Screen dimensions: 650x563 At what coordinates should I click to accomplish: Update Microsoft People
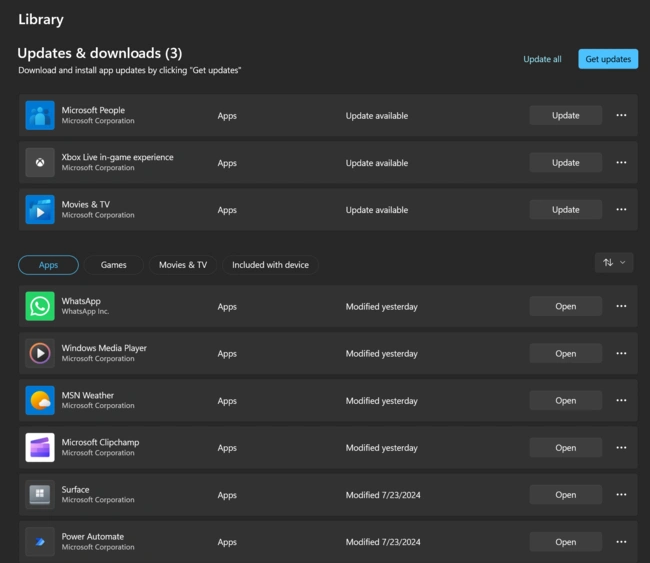point(565,115)
